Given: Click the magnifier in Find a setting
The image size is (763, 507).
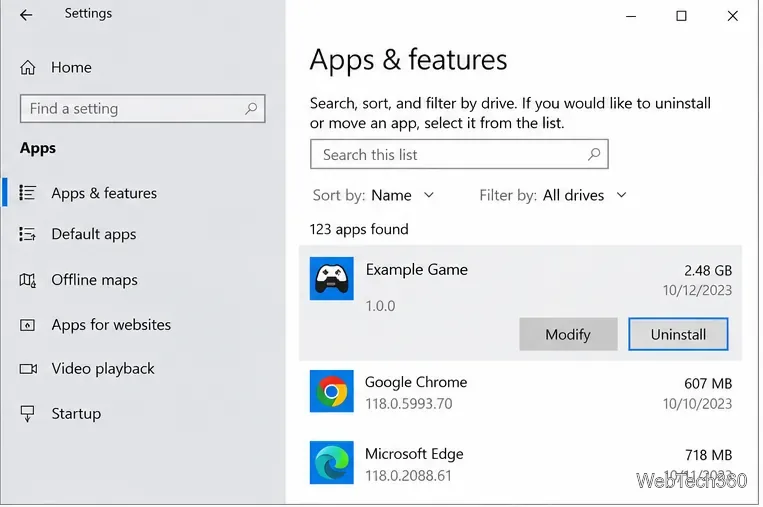Looking at the screenshot, I should tap(251, 109).
